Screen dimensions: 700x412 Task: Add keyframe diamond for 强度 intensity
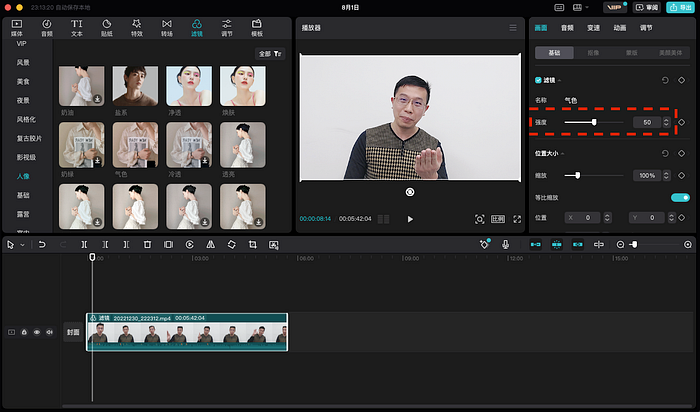[681, 122]
